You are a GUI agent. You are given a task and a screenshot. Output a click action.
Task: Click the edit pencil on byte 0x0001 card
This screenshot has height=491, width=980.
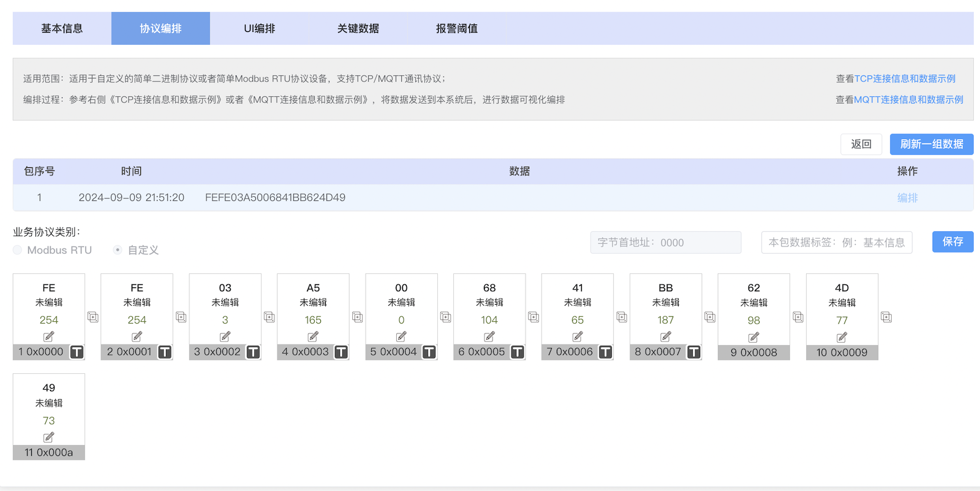click(137, 337)
